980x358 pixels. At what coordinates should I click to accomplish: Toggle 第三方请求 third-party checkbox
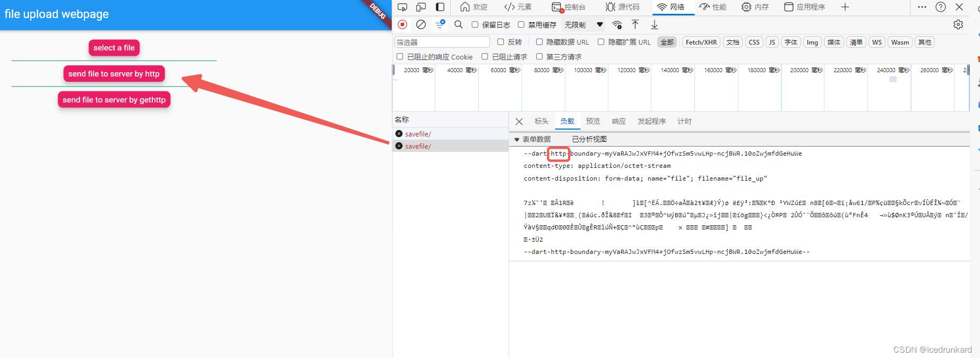click(x=539, y=56)
